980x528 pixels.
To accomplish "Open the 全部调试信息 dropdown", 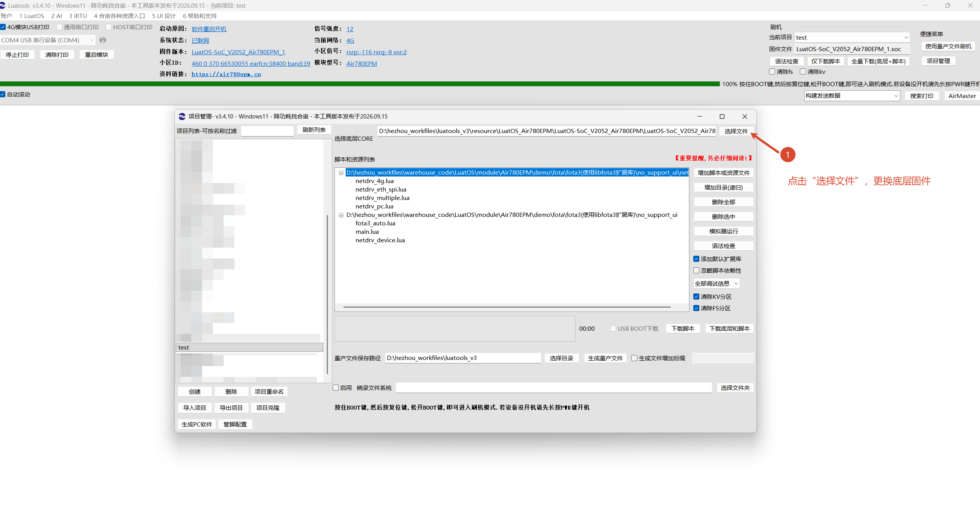I will click(x=717, y=283).
